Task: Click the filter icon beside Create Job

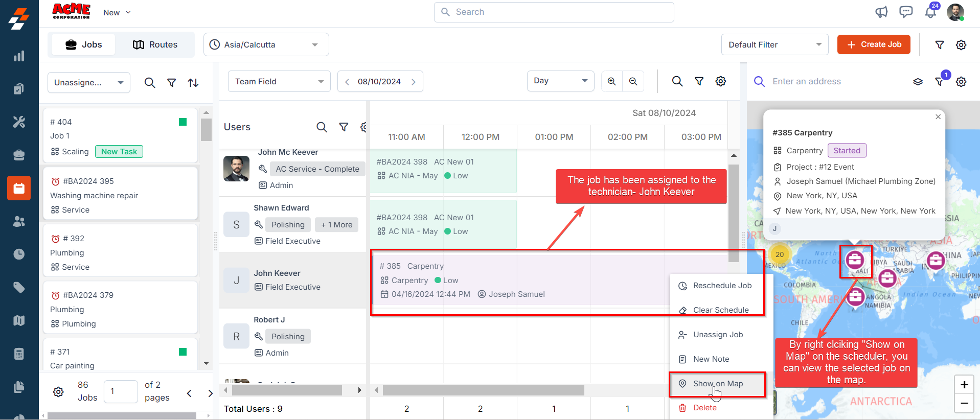Action: coord(940,45)
